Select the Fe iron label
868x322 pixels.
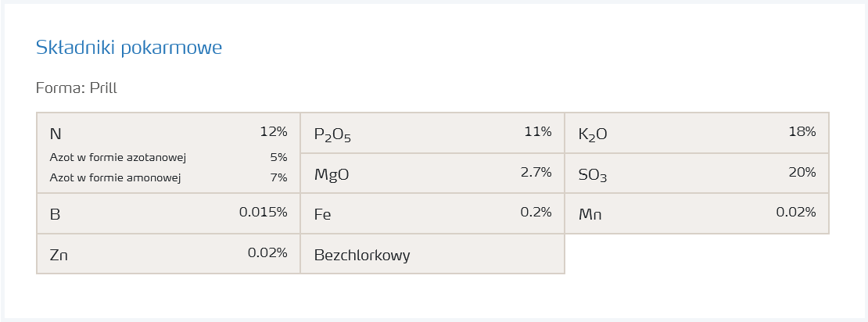tap(323, 214)
